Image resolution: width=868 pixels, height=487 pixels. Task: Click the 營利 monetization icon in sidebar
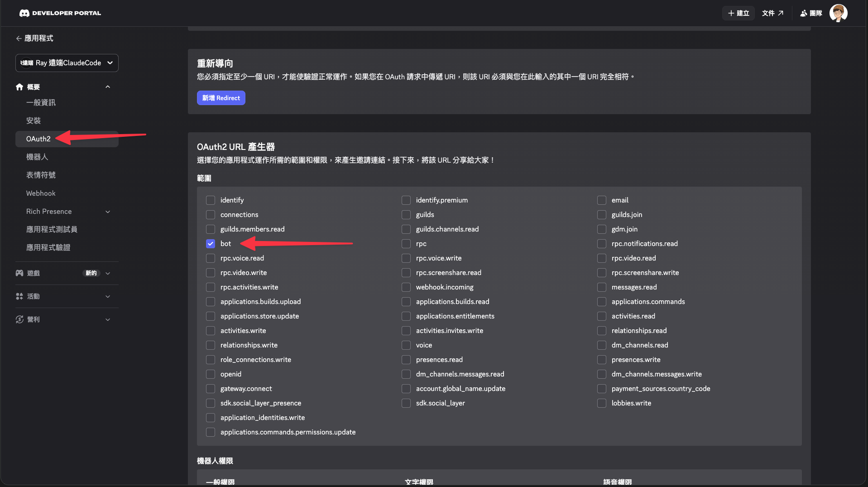tap(19, 319)
